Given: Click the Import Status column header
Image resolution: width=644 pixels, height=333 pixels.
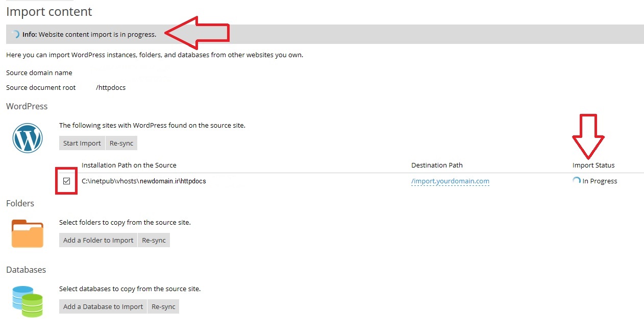Looking at the screenshot, I should pyautogui.click(x=593, y=165).
